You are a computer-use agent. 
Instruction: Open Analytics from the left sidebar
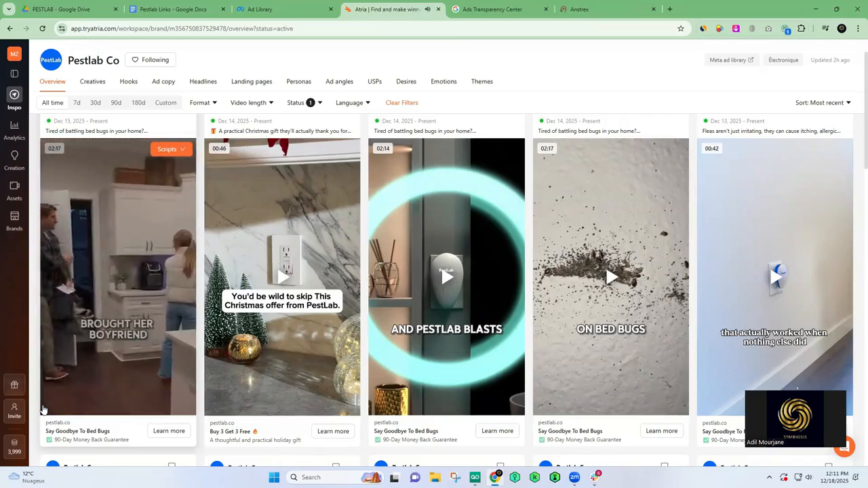point(14,129)
